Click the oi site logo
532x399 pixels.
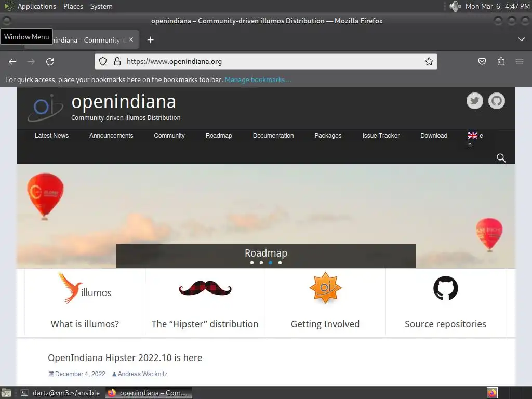point(45,108)
